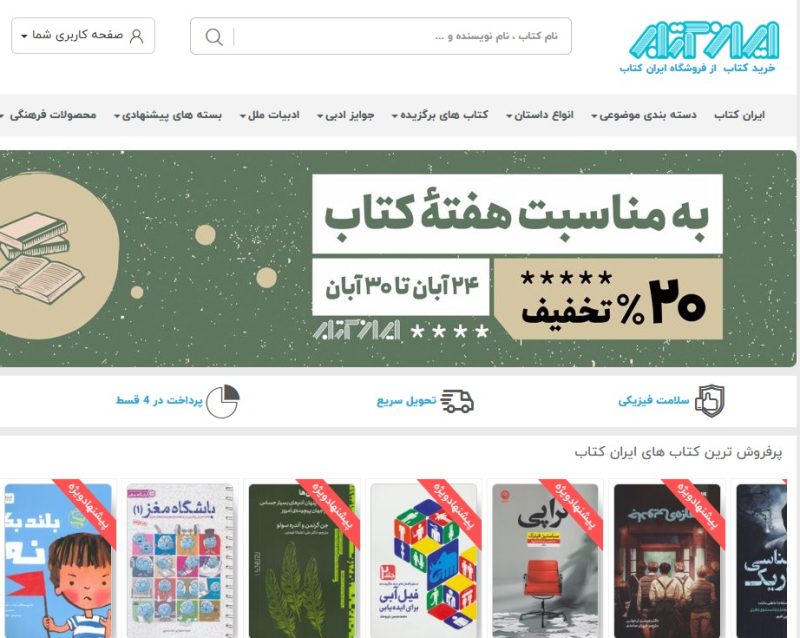Click the installment pie chart icon
Screen dimensions: 800x638
pos(223,402)
